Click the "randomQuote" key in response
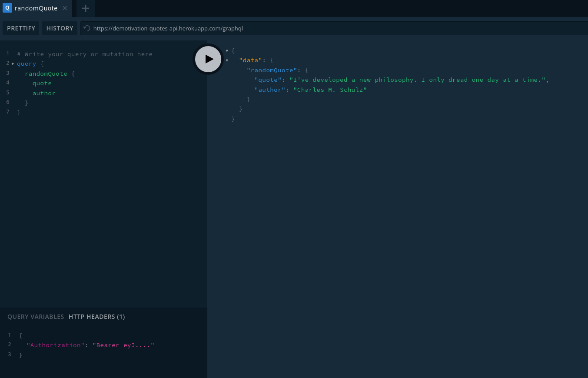Image resolution: width=588 pixels, height=378 pixels. 272,70
